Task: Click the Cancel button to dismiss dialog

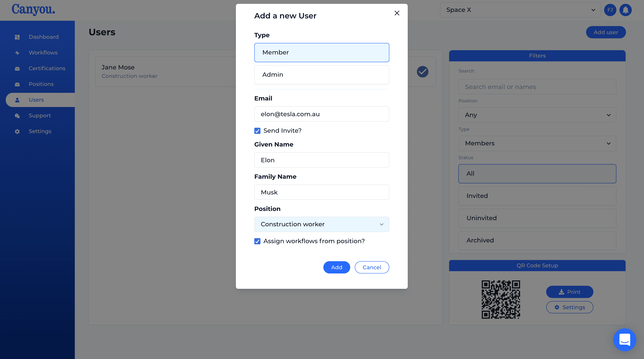Action: pos(372,267)
